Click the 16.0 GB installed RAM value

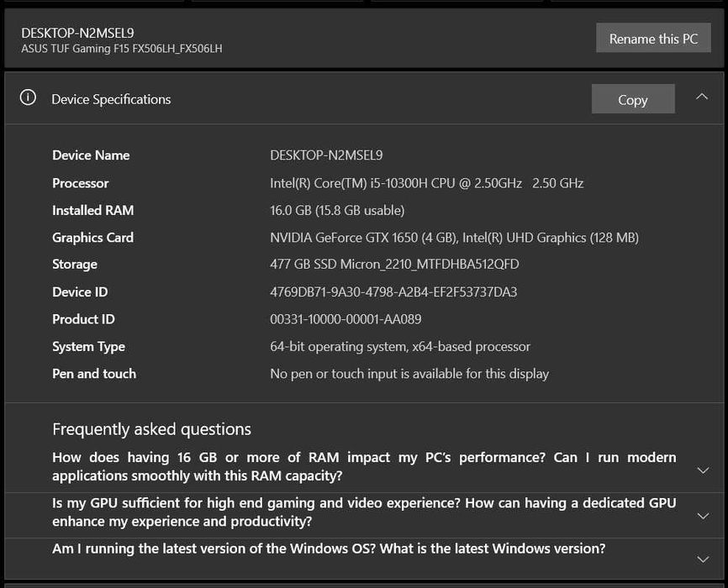coord(337,210)
